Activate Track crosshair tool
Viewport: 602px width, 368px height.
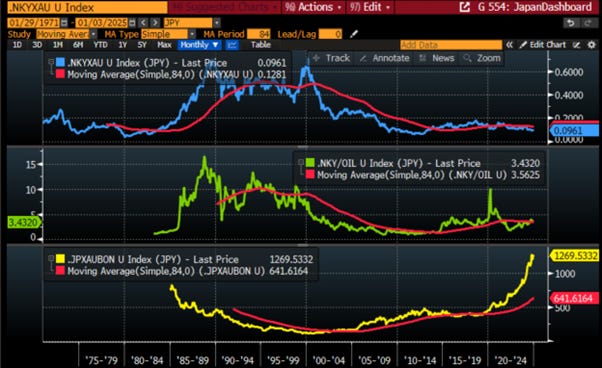[x=331, y=58]
